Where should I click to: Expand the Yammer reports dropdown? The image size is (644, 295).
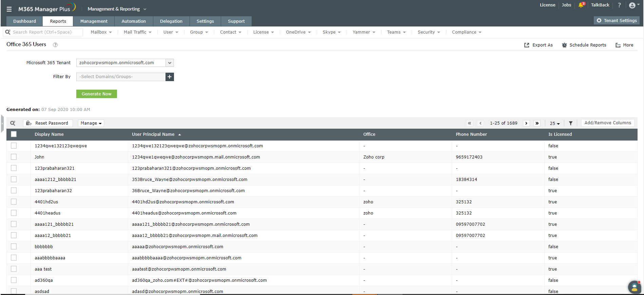[x=364, y=32]
